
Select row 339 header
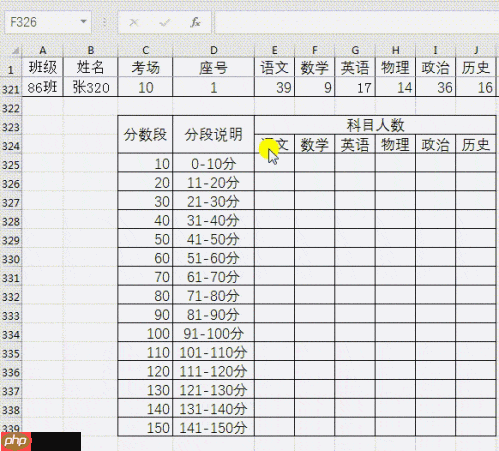coord(11,428)
